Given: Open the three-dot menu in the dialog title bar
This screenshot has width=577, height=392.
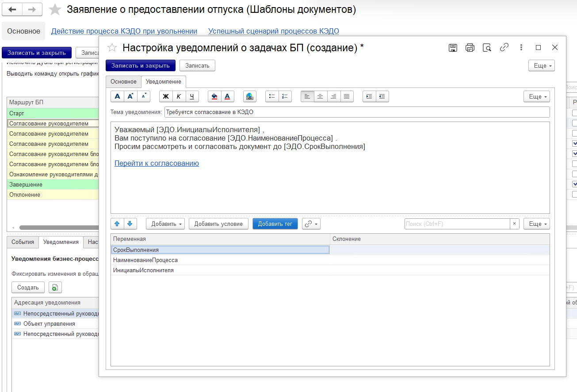Looking at the screenshot, I should [521, 48].
